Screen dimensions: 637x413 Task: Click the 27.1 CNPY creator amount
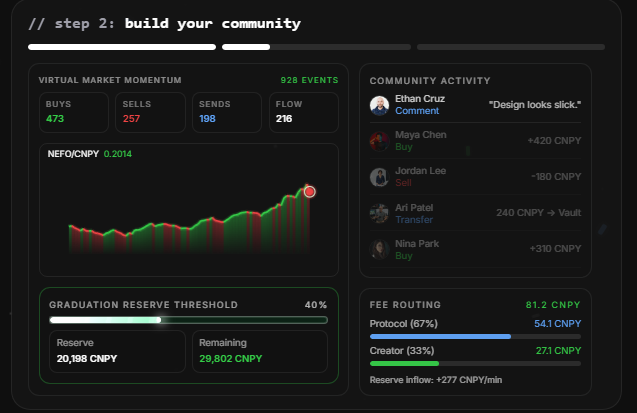[x=559, y=350]
